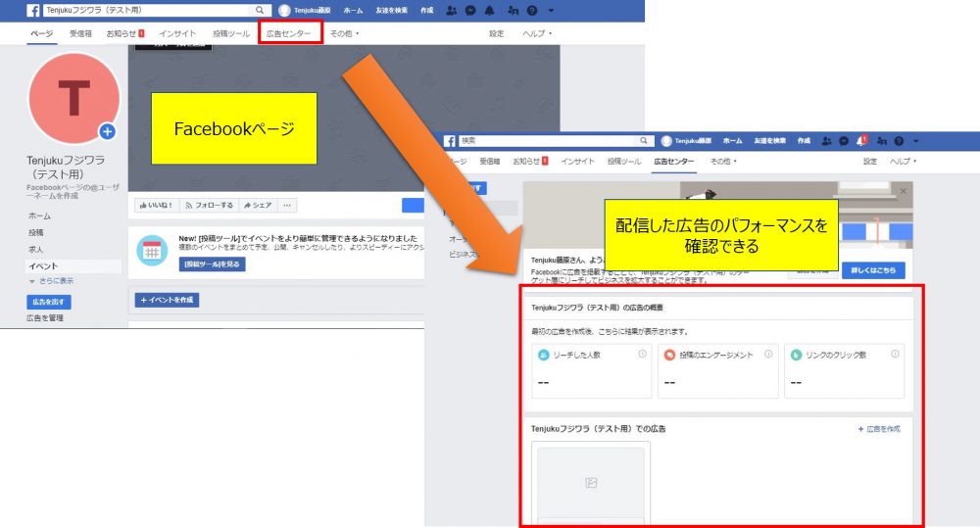Click search magnifier in the Ad Center window

[x=644, y=141]
